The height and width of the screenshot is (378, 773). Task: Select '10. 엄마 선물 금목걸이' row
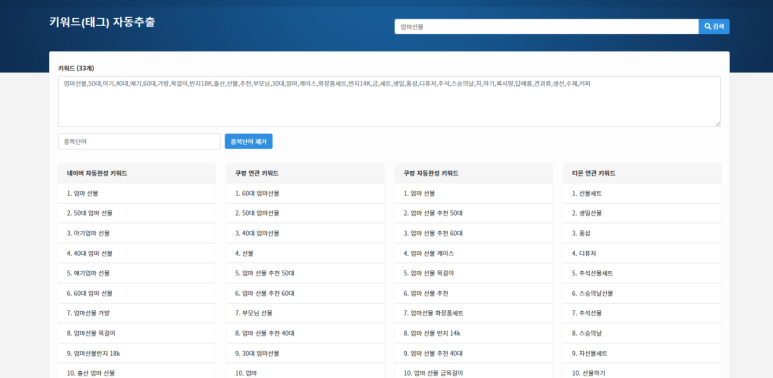pyautogui.click(x=473, y=371)
